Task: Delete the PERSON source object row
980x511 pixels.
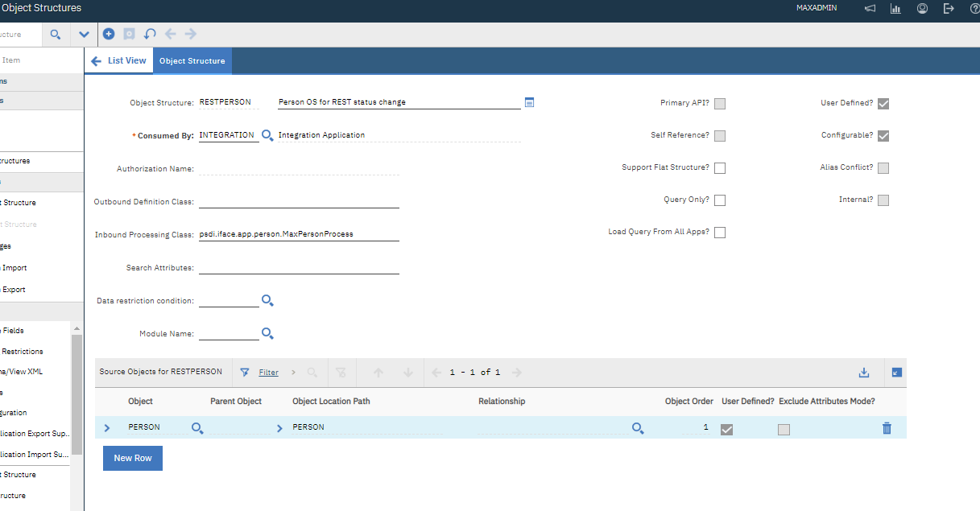Action: coord(887,428)
